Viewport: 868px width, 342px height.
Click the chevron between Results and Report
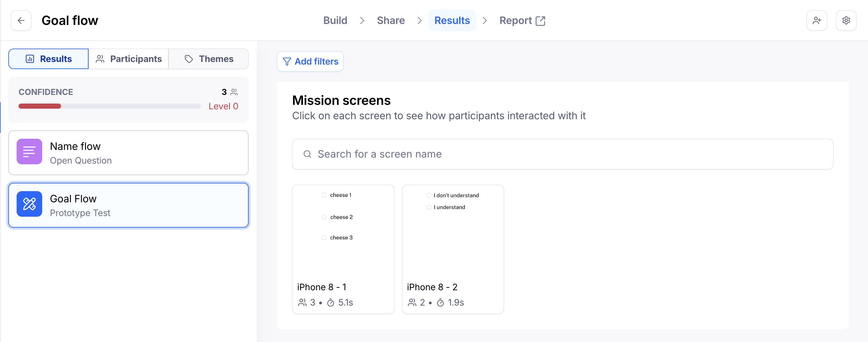click(484, 20)
